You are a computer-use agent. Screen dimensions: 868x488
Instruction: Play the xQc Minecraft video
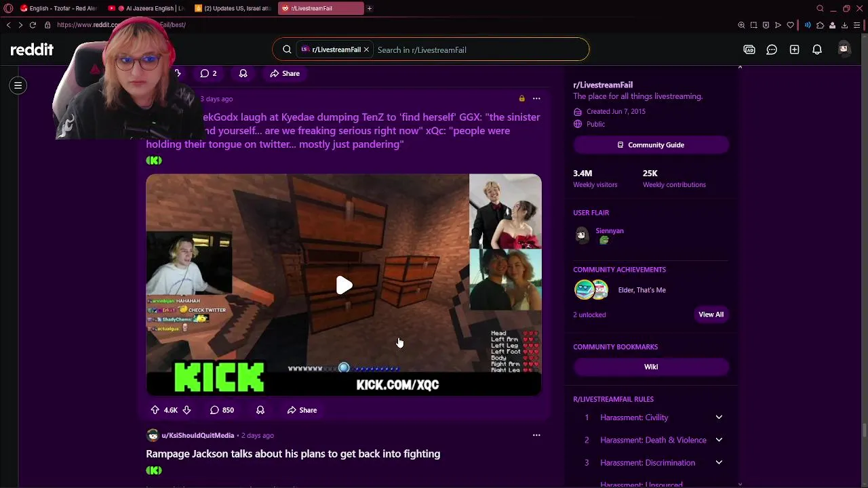click(x=344, y=285)
